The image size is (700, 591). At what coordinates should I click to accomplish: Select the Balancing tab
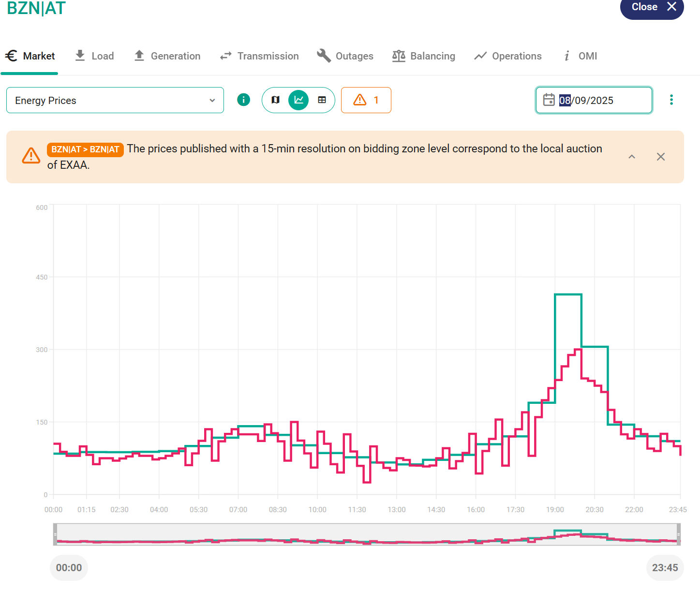coord(424,56)
